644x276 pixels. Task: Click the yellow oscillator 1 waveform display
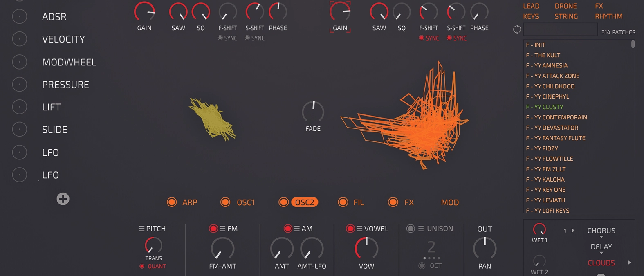[212, 119]
